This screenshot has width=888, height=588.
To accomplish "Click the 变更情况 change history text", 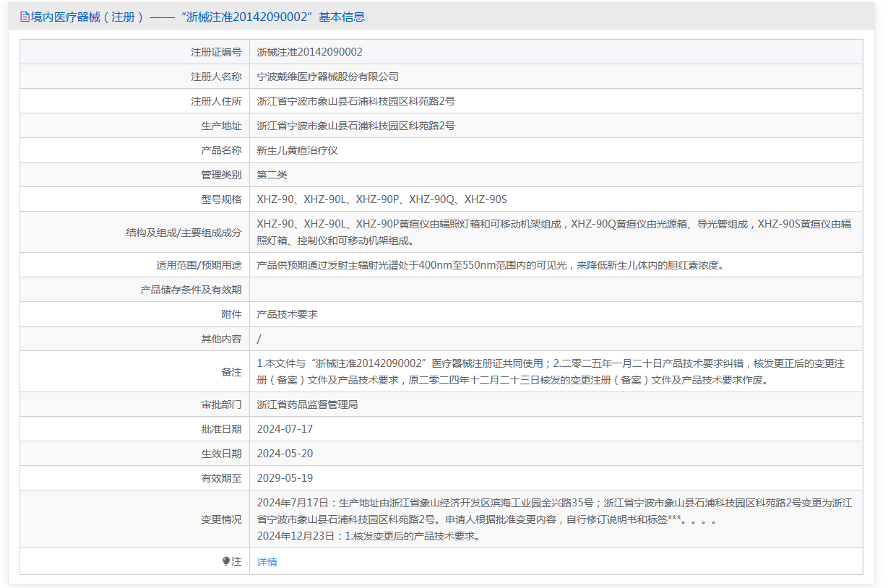I will click(553, 519).
